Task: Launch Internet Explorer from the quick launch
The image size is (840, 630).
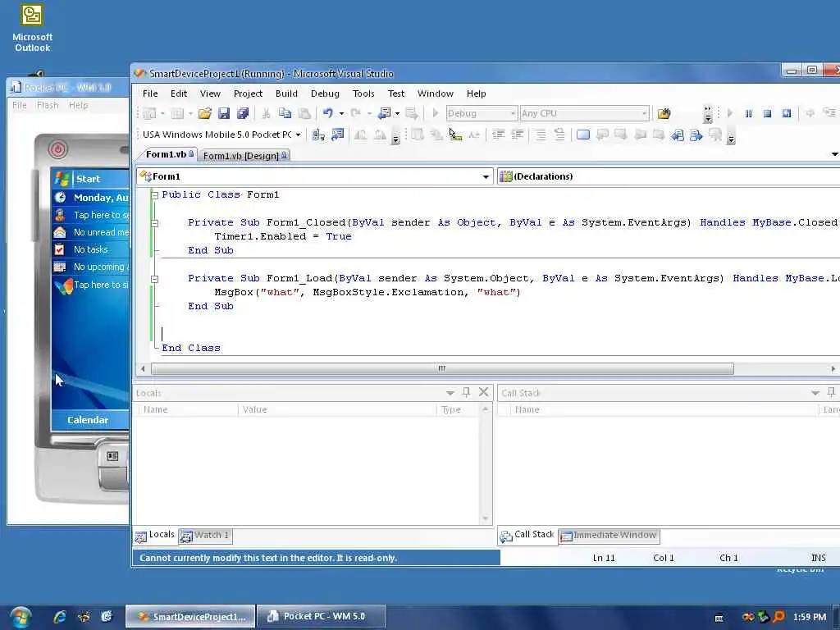Action: [59, 617]
